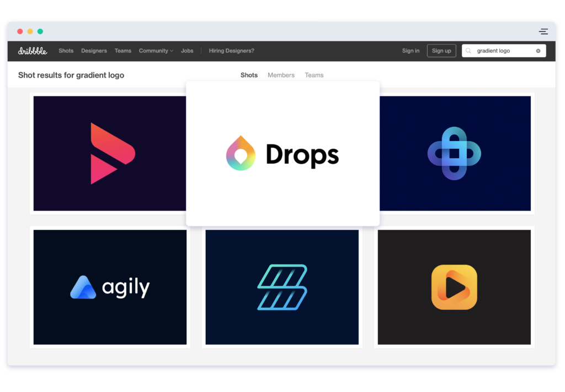Viewport: 565px width, 392px height.
Task: Open the hamburger menu in the title bar
Action: click(x=543, y=31)
